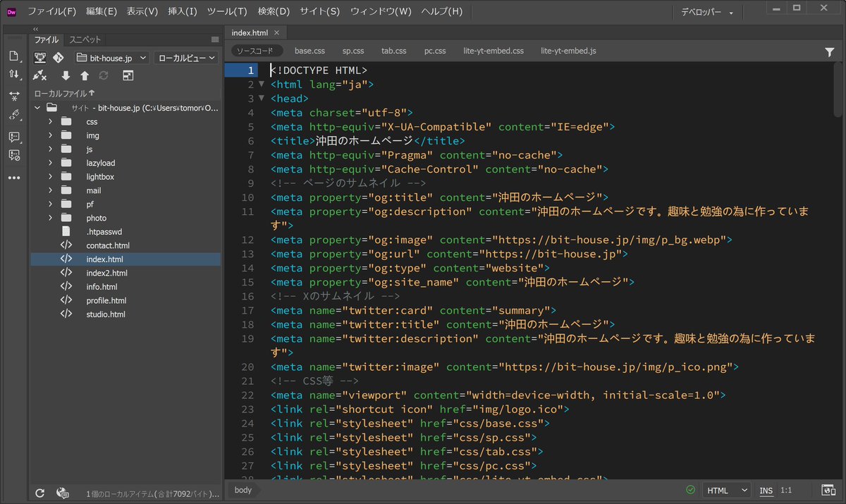Open the ヘルプ(H) menu

442,12
